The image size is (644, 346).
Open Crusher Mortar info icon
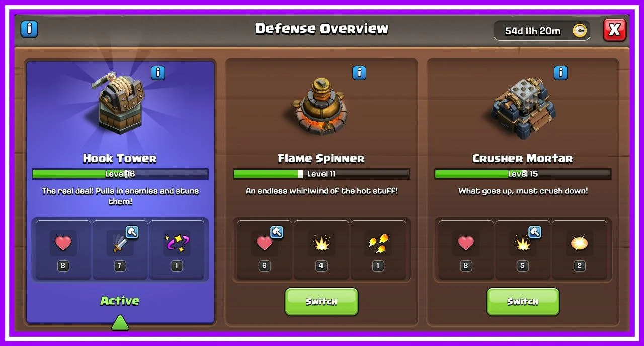pos(560,73)
